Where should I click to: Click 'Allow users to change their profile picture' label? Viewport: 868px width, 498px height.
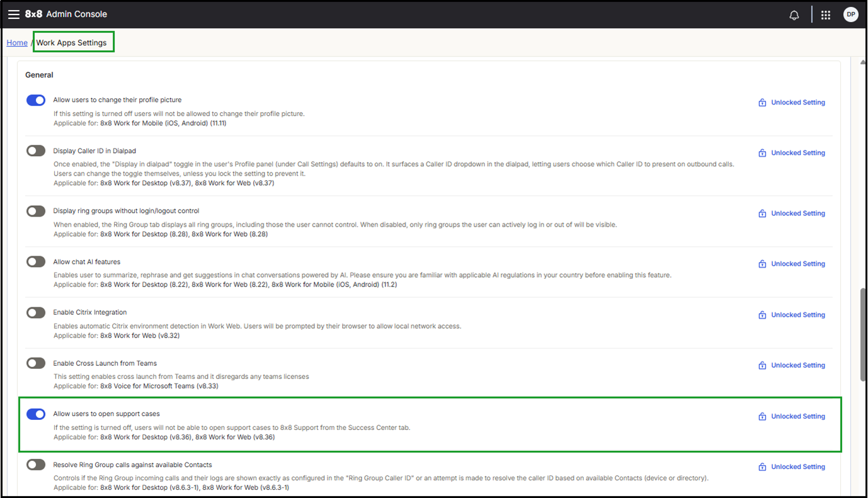point(117,100)
